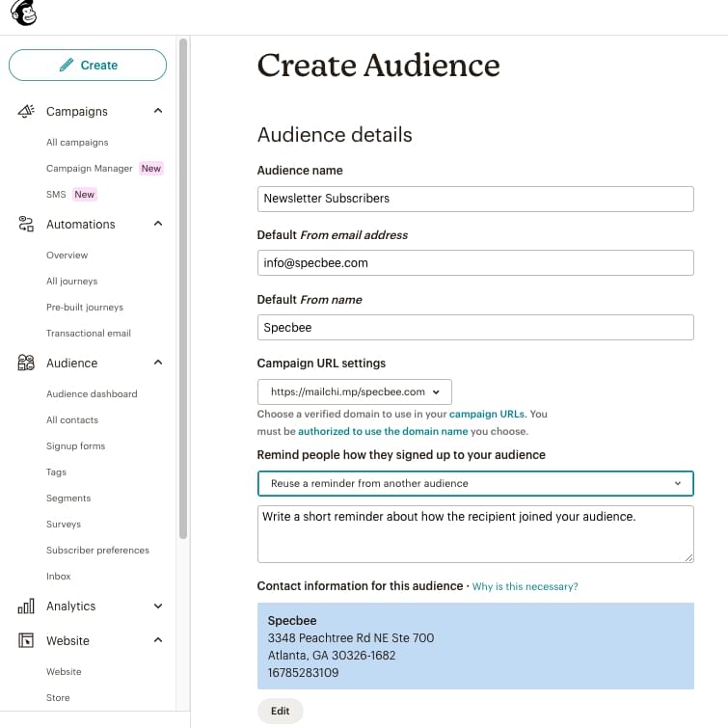The height and width of the screenshot is (728, 728).
Task: Click the Website browser icon
Action: point(26,640)
